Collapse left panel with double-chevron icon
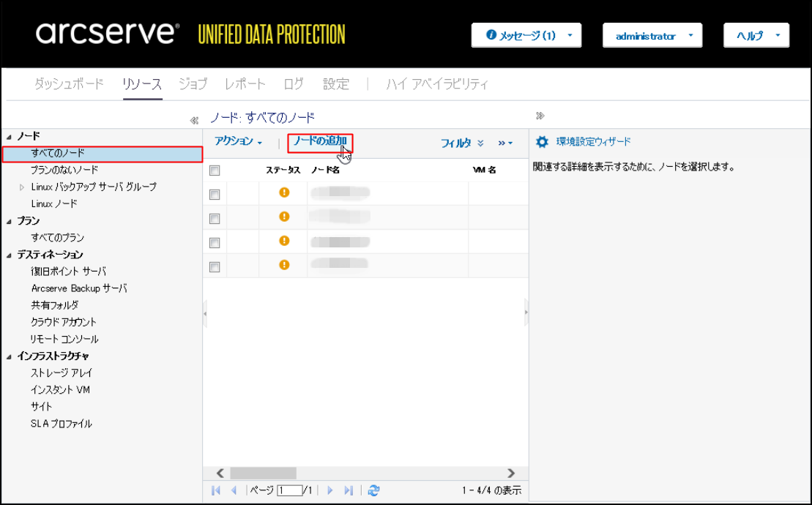812x505 pixels. [x=194, y=120]
